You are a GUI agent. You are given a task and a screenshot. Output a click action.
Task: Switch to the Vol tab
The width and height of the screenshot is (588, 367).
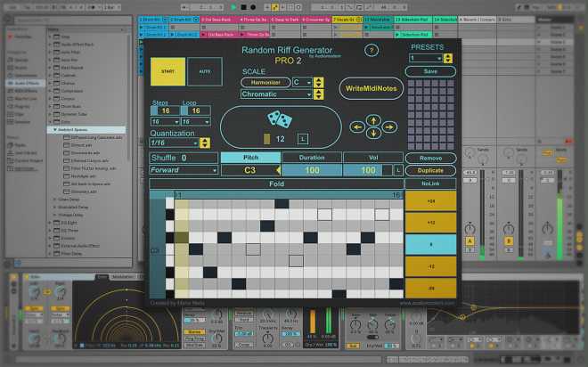click(x=373, y=158)
